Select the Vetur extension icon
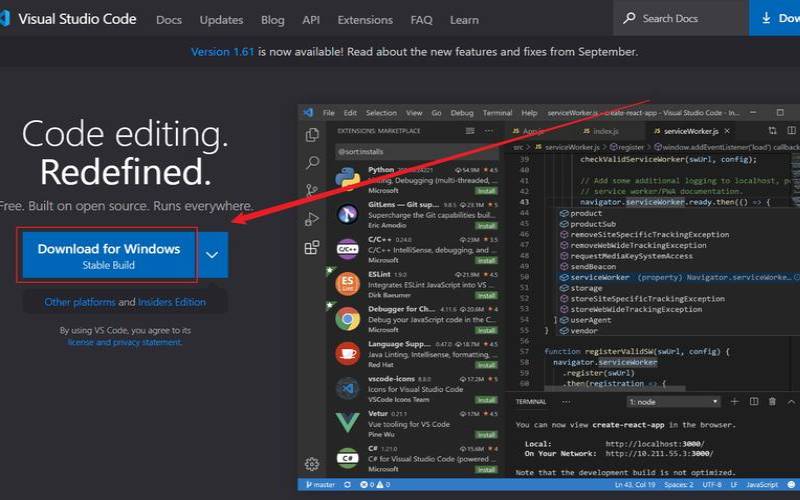Screen dimensions: 800x500 (348, 423)
